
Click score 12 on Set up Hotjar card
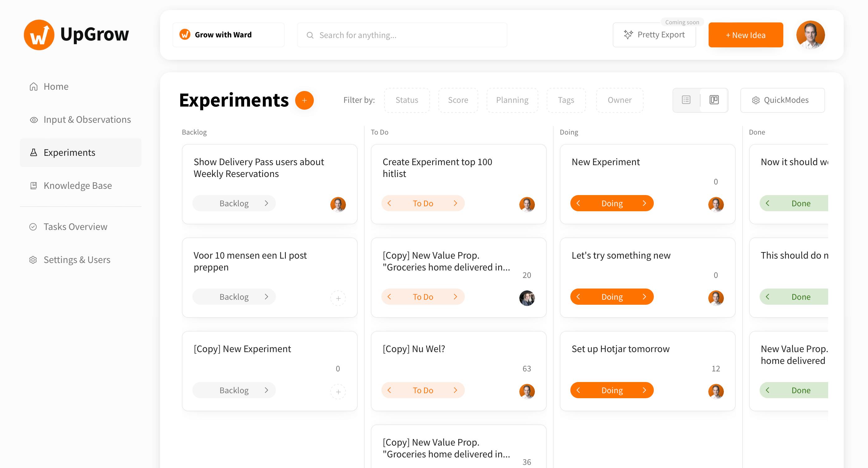click(x=716, y=369)
